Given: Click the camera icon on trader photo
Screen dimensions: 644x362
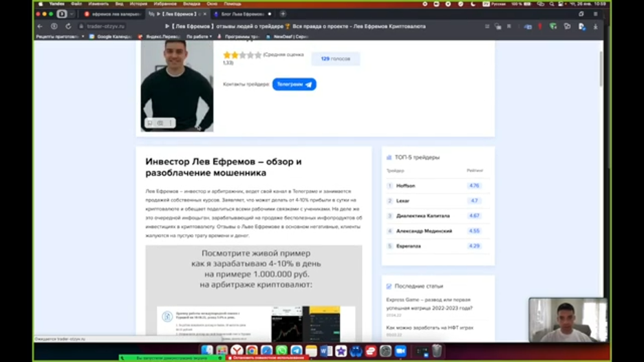Looking at the screenshot, I should 160,123.
